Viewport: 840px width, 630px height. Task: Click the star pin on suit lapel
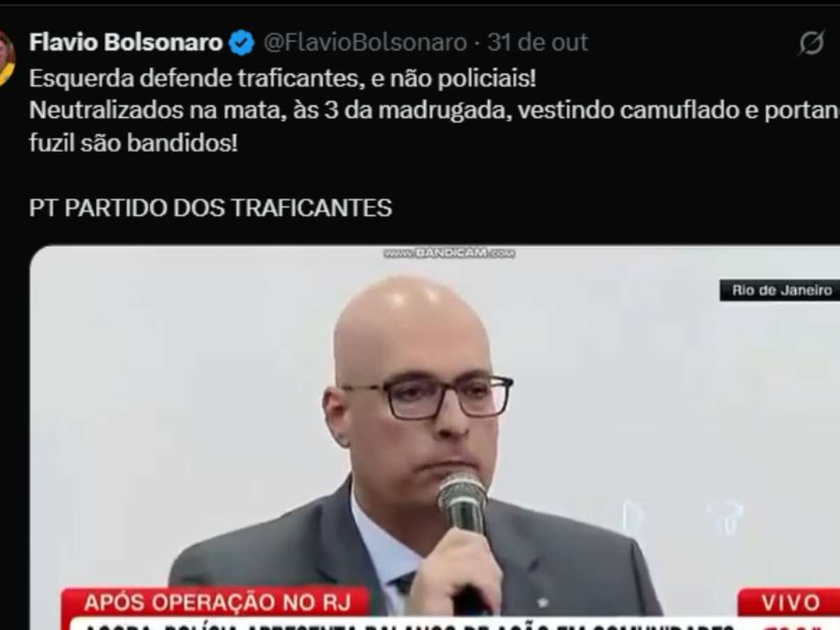[542, 602]
